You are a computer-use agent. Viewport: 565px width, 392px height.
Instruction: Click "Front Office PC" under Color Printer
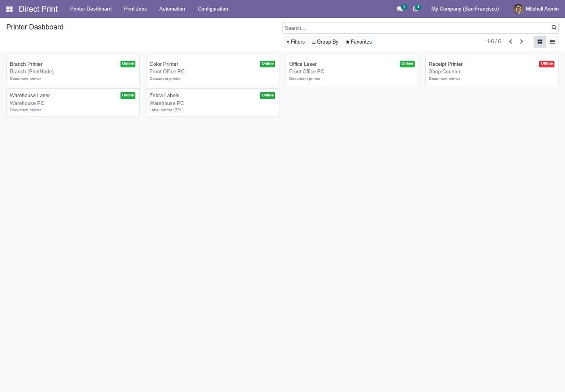coord(167,72)
